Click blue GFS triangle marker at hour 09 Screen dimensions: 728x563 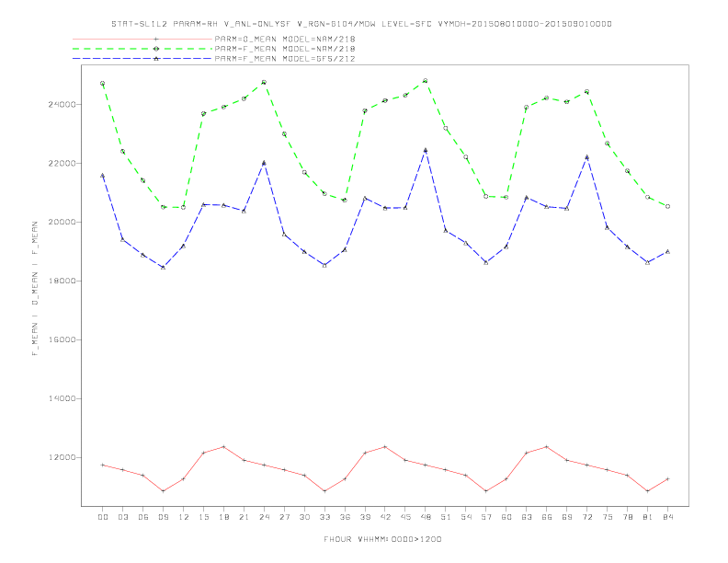(163, 267)
